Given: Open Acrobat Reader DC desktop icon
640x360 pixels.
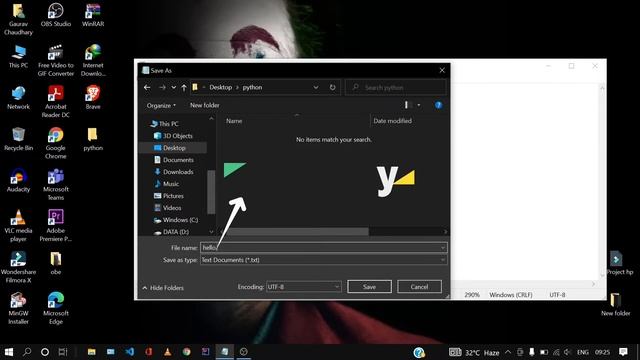Looking at the screenshot, I should tap(56, 102).
